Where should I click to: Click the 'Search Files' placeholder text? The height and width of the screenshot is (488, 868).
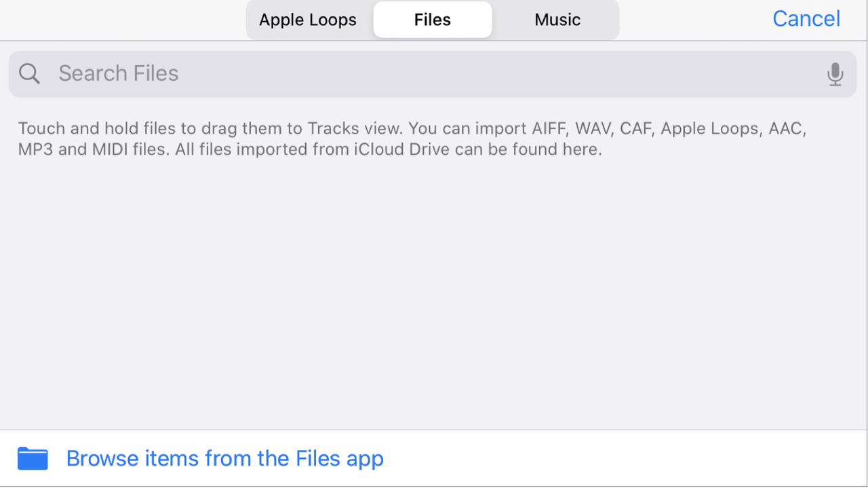click(x=119, y=73)
